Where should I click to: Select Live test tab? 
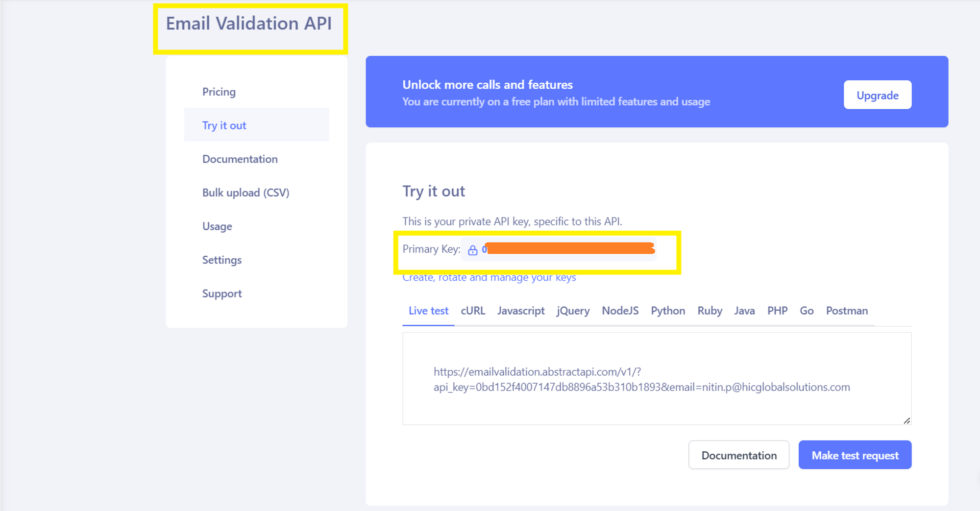(x=428, y=311)
